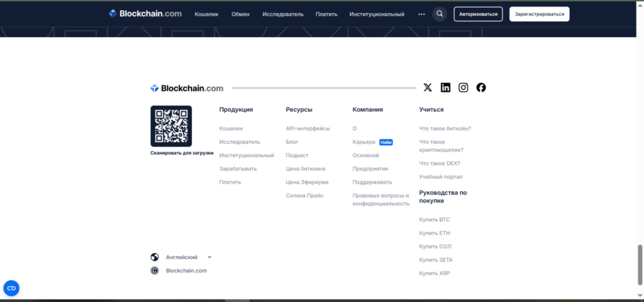
Task: Click the scrollbar down arrow
Action: click(640, 296)
